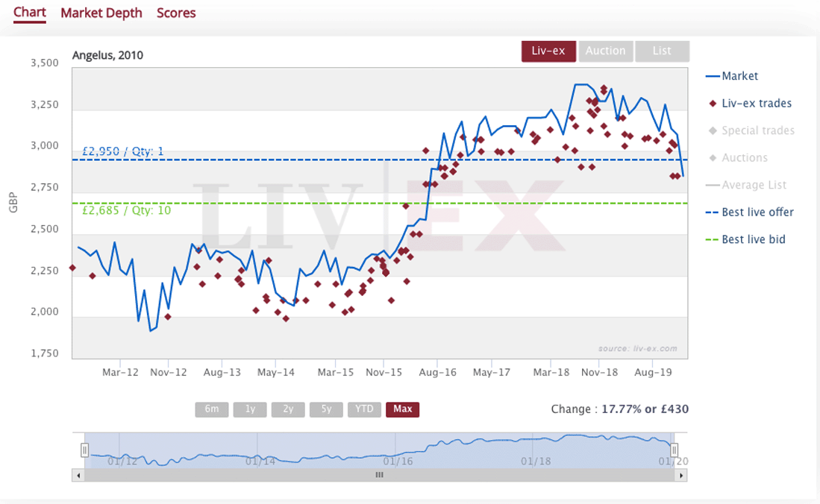Switch to the Chart tab

tap(30, 13)
